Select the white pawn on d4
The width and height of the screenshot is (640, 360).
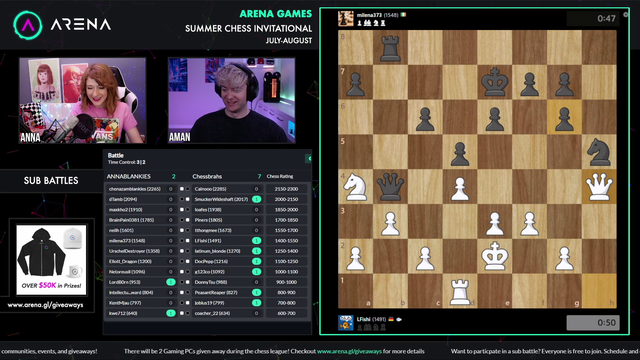pos(460,188)
